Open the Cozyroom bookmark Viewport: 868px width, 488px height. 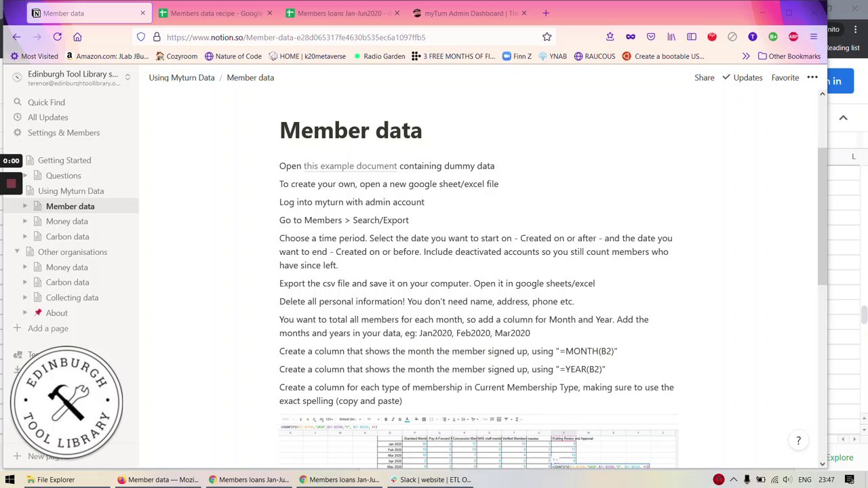176,56
